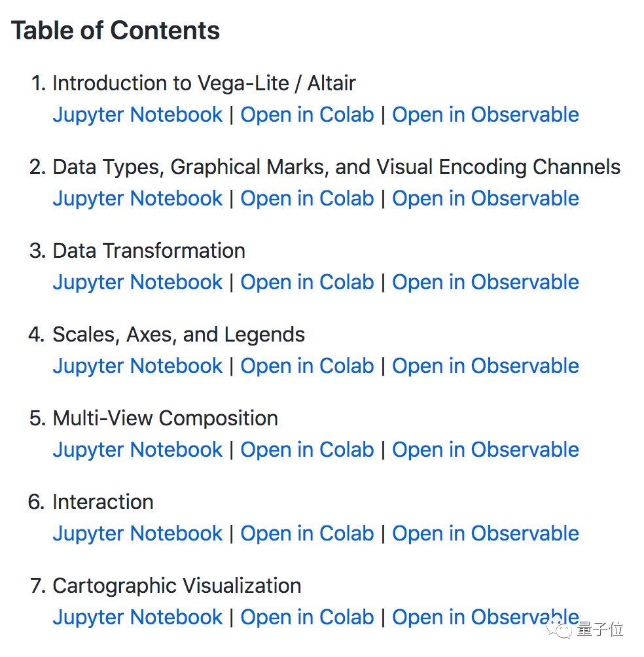Open Introduction to Vega-Lite in Colab
This screenshot has width=644, height=657.
coord(307,115)
